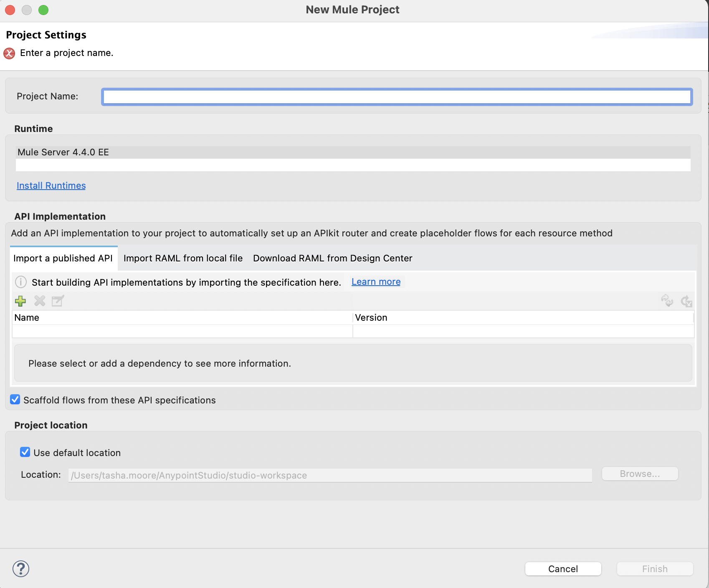Viewport: 709px width, 588px height.
Task: Switch to Import RAML from local file tab
Action: [183, 258]
